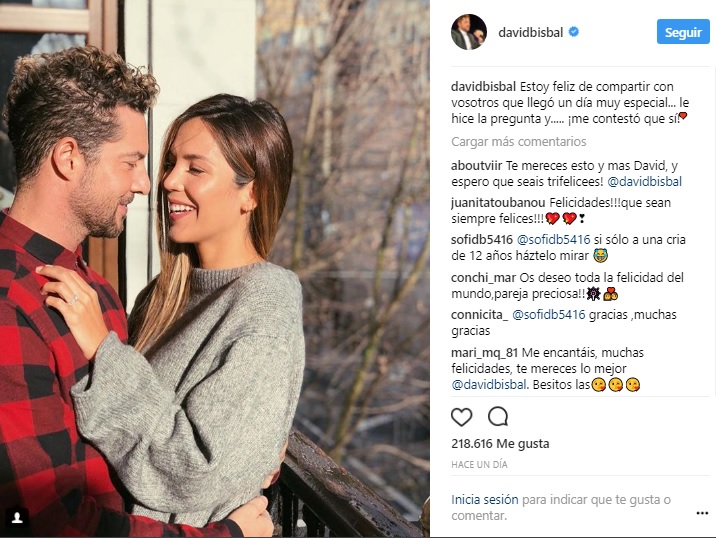
Task: Open comments via speech bubble icon
Action: pos(498,417)
